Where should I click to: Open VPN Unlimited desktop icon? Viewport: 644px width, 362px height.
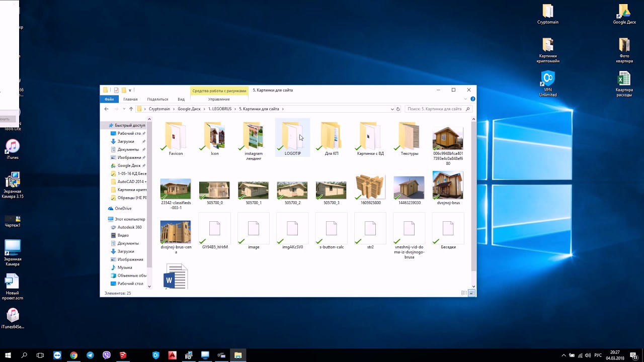tap(548, 84)
